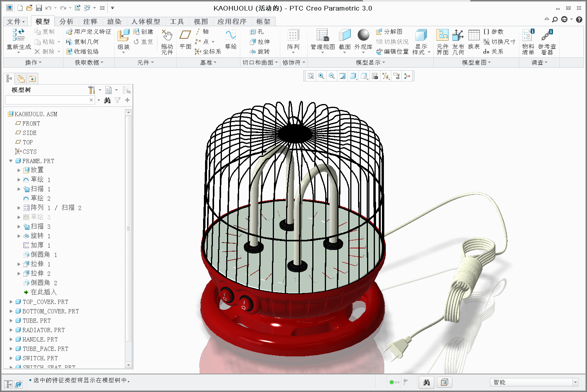Click the 创建 create component button
587x392 pixels.
143,32
